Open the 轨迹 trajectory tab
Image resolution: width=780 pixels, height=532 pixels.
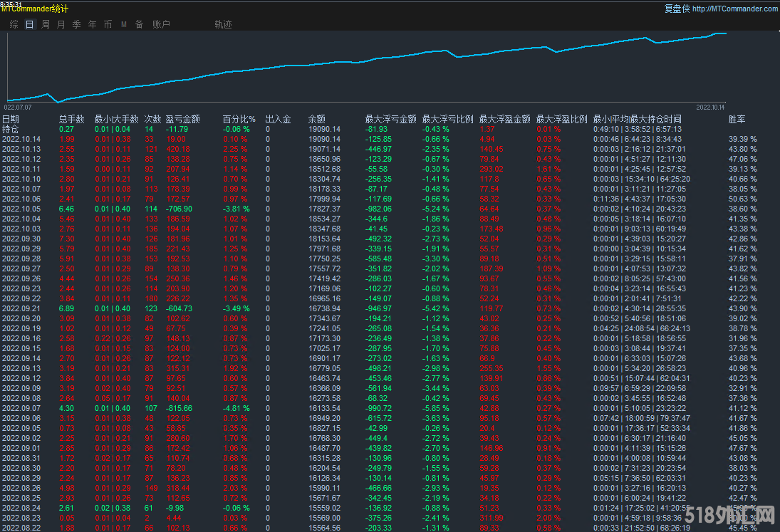pos(223,24)
